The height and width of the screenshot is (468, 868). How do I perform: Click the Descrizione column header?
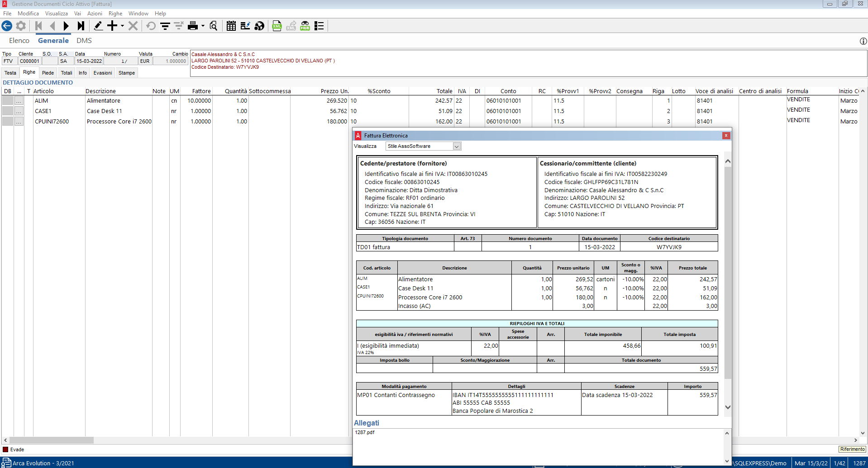tap(101, 91)
